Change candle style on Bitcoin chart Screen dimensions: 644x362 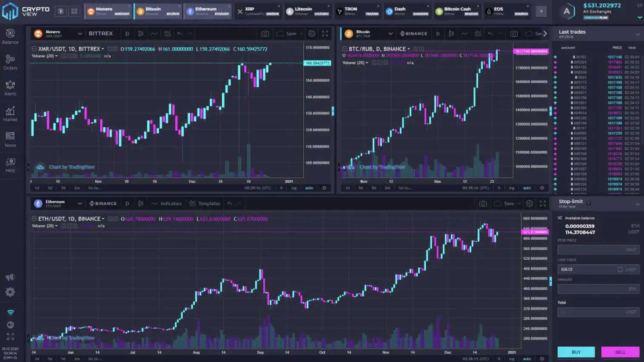tap(451, 34)
